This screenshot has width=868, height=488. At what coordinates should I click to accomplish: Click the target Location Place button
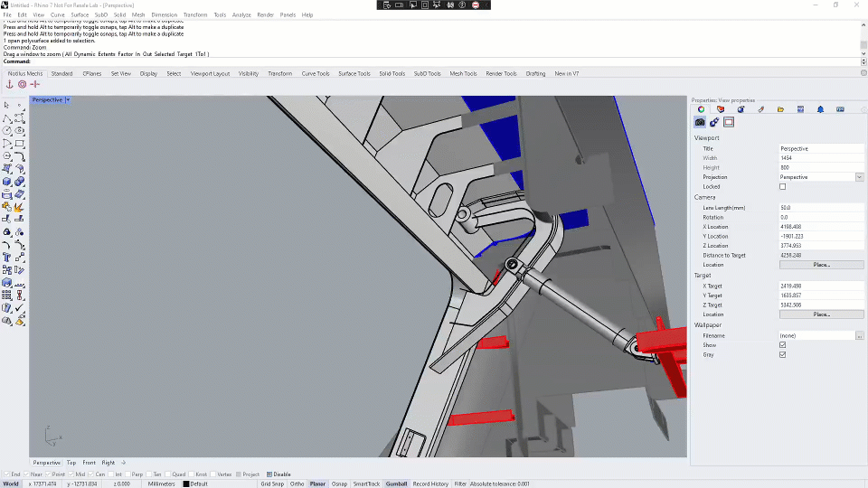pyautogui.click(x=822, y=314)
